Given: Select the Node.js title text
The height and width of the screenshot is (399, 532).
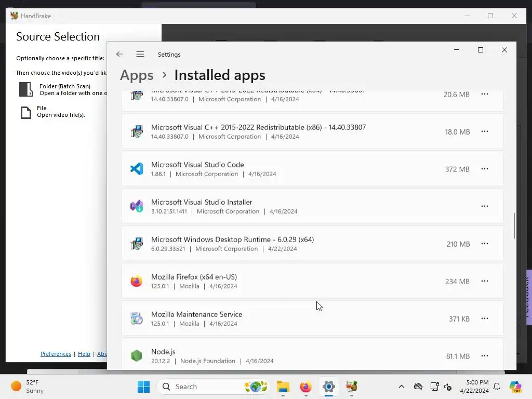Looking at the screenshot, I should tap(163, 352).
